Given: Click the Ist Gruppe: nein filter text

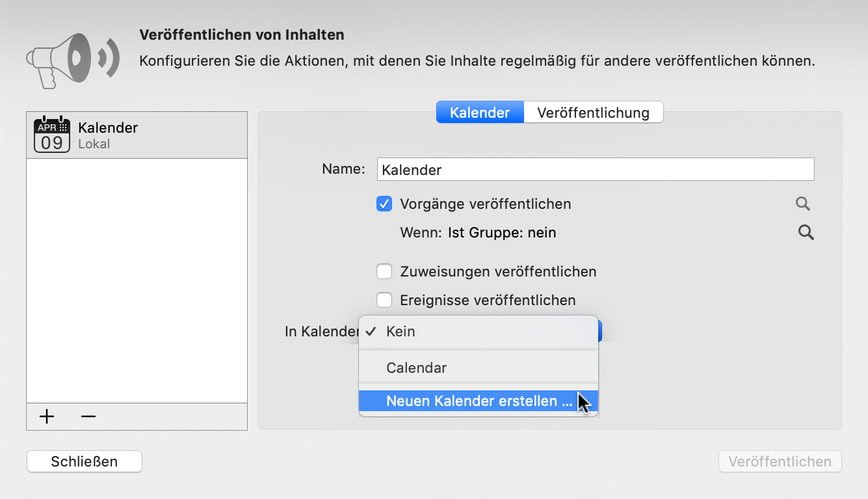Looking at the screenshot, I should pyautogui.click(x=502, y=232).
